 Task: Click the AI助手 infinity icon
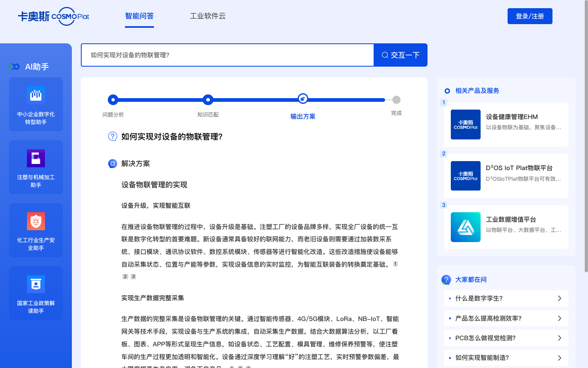pyautogui.click(x=14, y=66)
